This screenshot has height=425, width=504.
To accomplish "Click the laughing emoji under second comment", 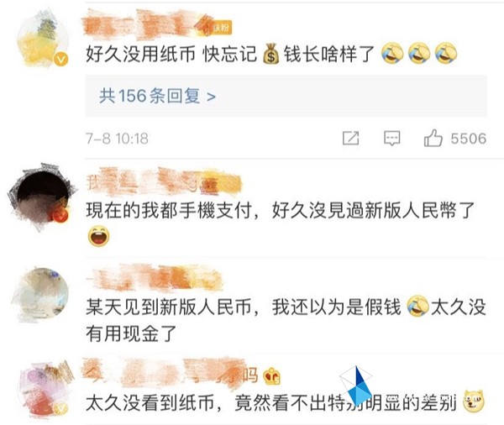I will [x=98, y=236].
